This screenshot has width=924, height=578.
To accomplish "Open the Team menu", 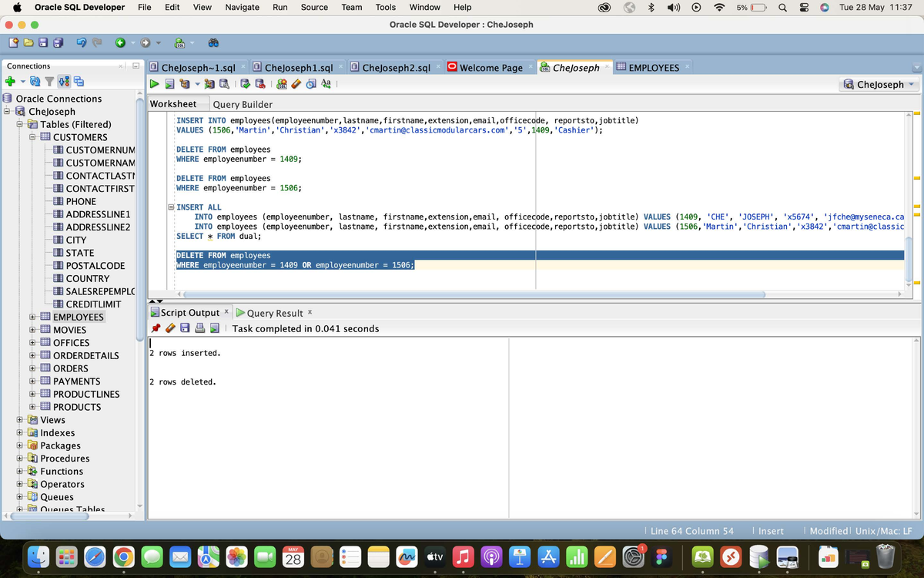I will [x=352, y=7].
